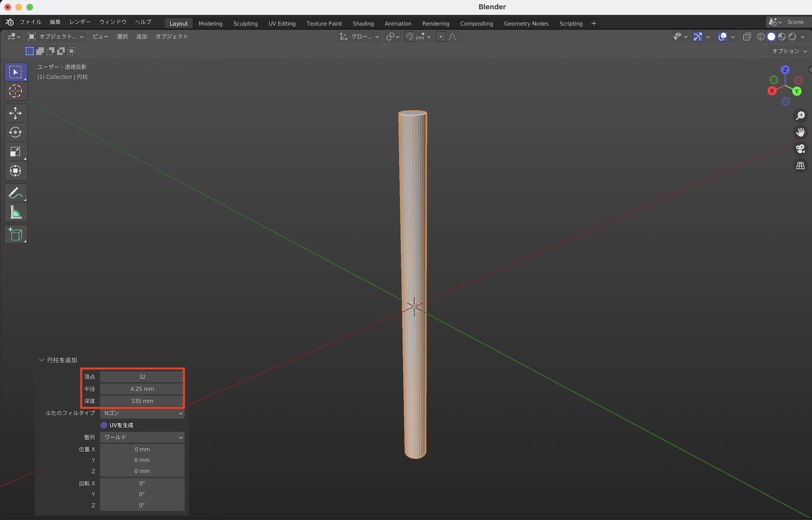Screen dimensions: 812x520
Task: Toggle camera view in viewport
Action: pyautogui.click(x=800, y=149)
